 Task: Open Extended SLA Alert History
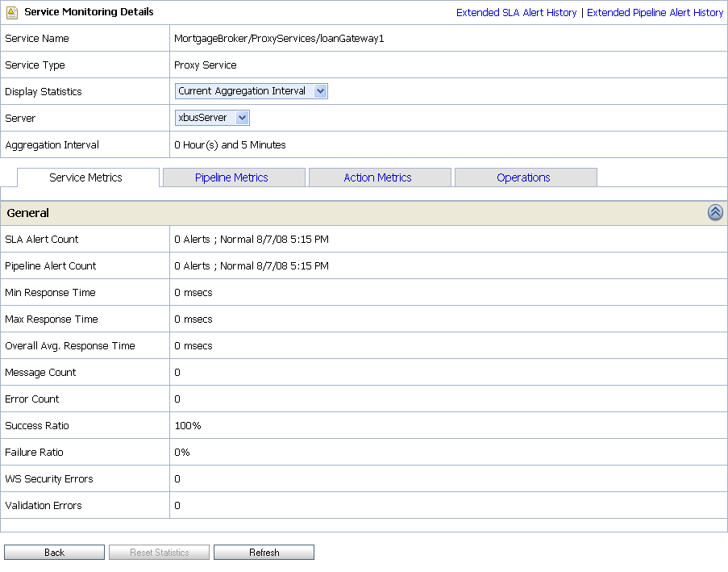(516, 13)
